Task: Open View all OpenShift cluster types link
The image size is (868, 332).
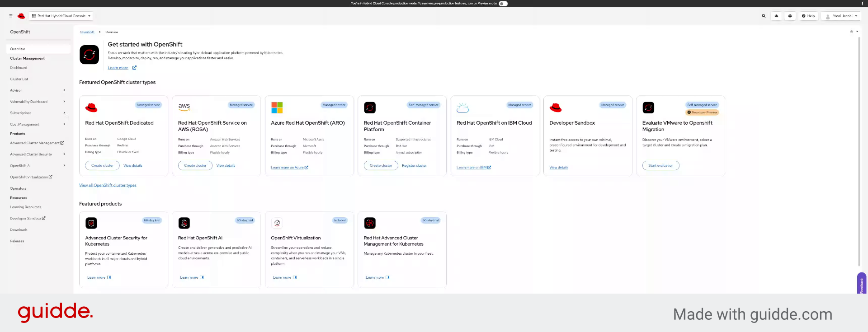Action: (108, 185)
